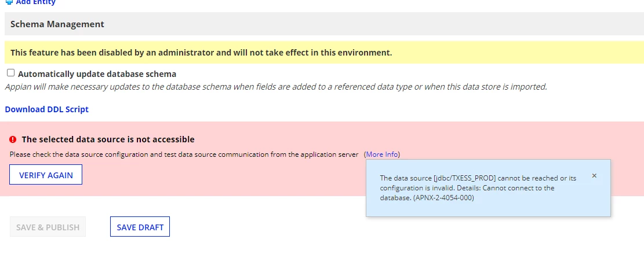Click the Add Entity plus icon
Viewport: 644px width, 254px height.
click(9, 2)
